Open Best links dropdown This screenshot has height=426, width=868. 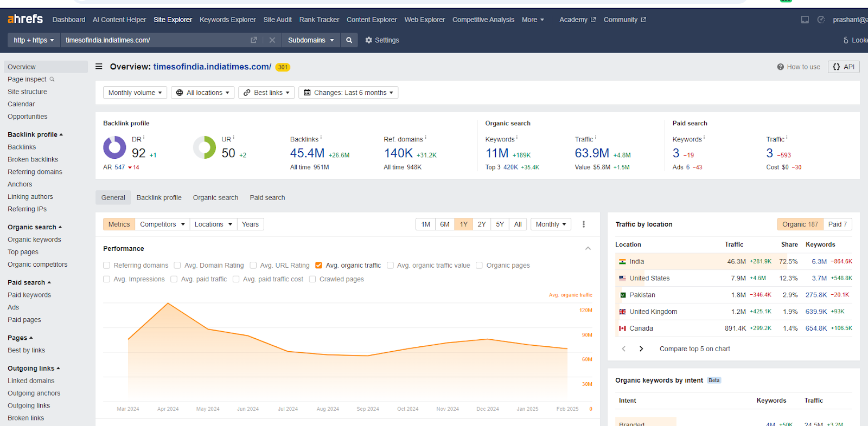266,93
